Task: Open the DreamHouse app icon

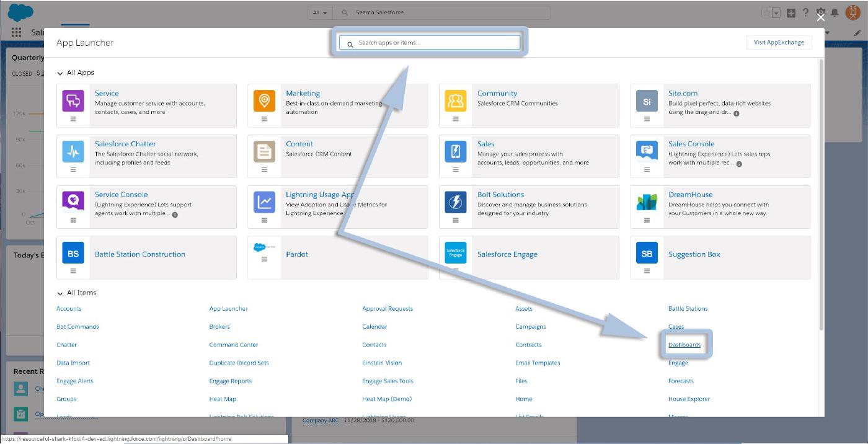Action: pos(647,202)
